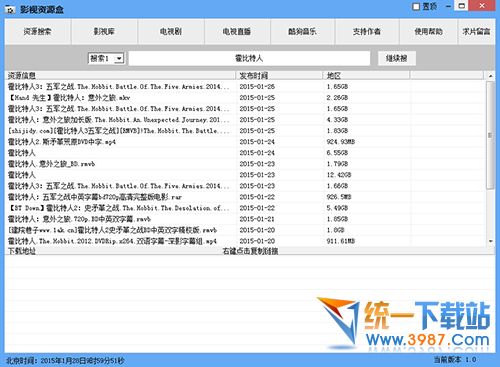Toggle the 置顶 always-on-top checkbox

416,6
